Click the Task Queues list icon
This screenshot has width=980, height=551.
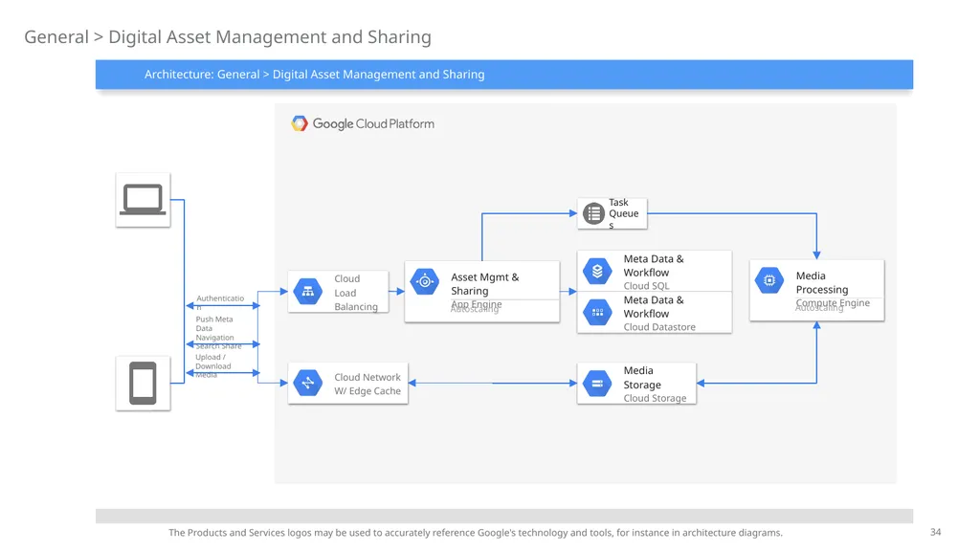tap(593, 213)
